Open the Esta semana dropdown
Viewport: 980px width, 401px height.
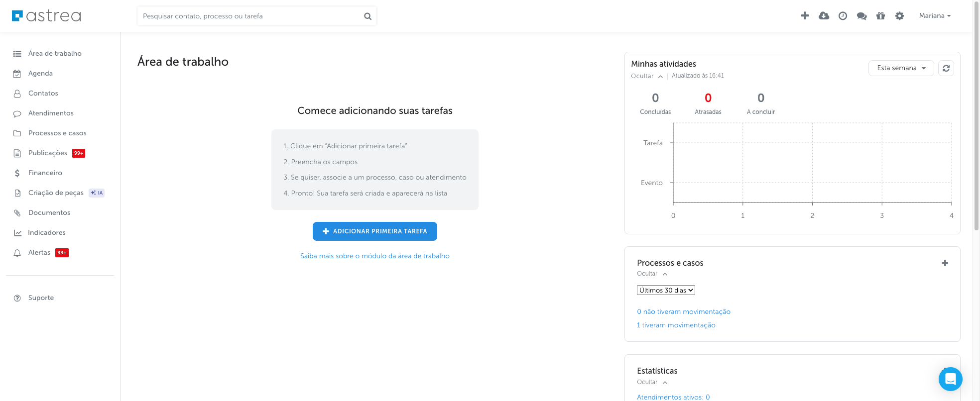(901, 68)
